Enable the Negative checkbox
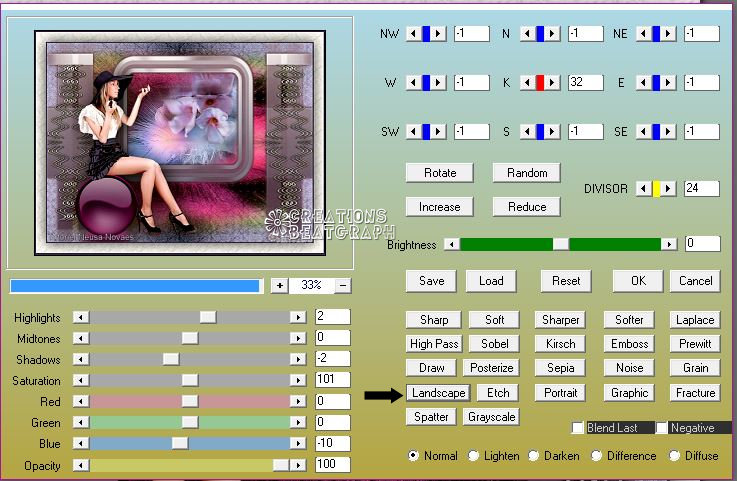Viewport: 737px width, 481px height. click(x=662, y=428)
